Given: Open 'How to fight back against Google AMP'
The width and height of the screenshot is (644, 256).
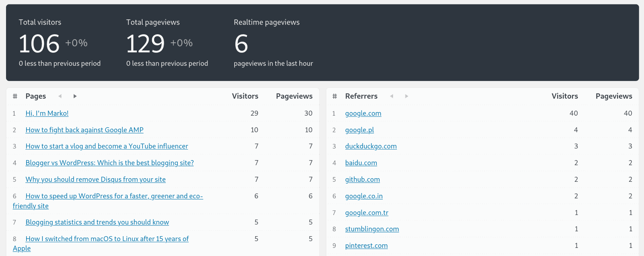Looking at the screenshot, I should click(85, 130).
